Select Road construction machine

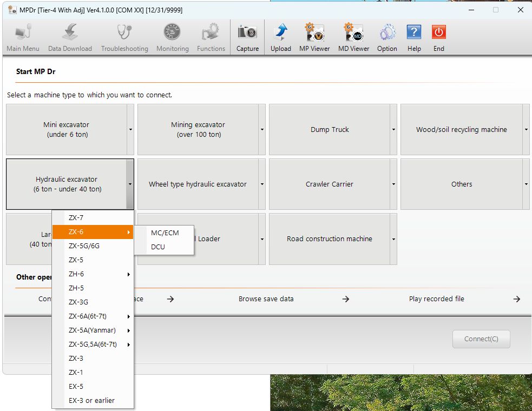tap(330, 238)
